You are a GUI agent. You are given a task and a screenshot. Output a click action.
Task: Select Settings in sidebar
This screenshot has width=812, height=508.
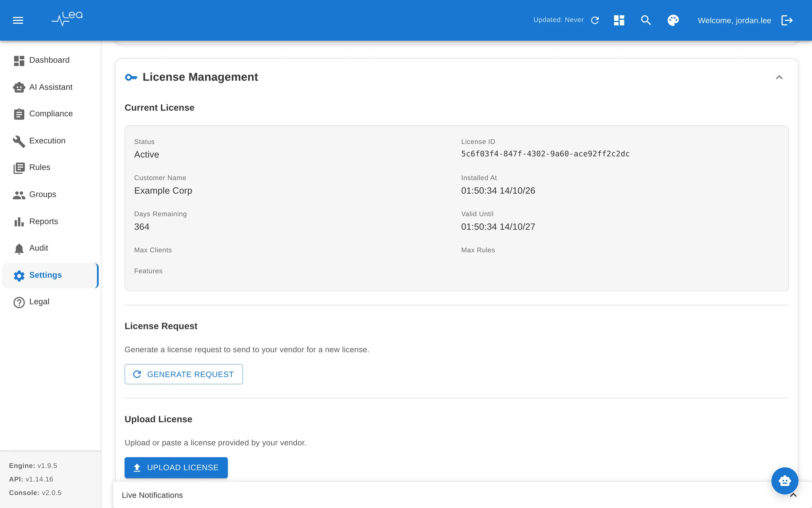[50, 275]
